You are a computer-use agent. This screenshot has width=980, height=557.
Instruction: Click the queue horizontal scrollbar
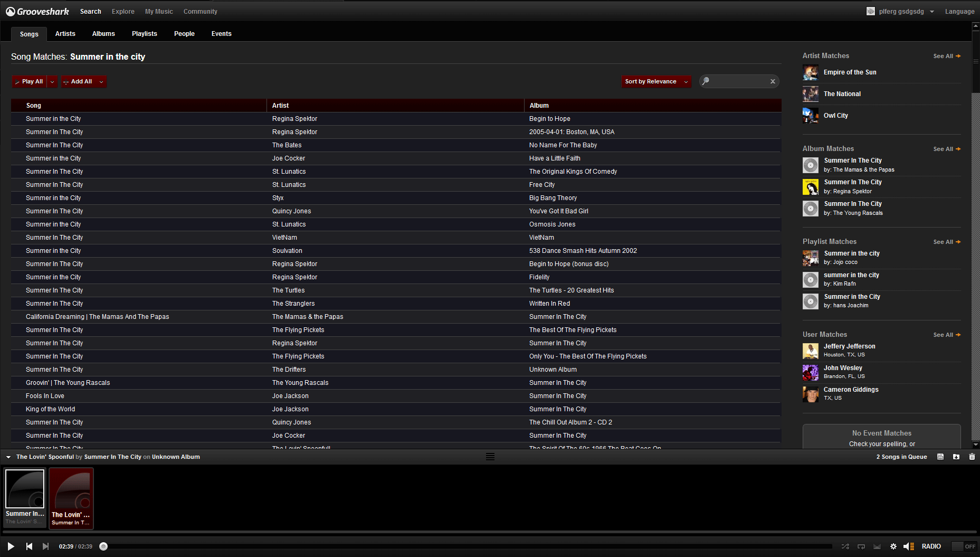(x=490, y=532)
